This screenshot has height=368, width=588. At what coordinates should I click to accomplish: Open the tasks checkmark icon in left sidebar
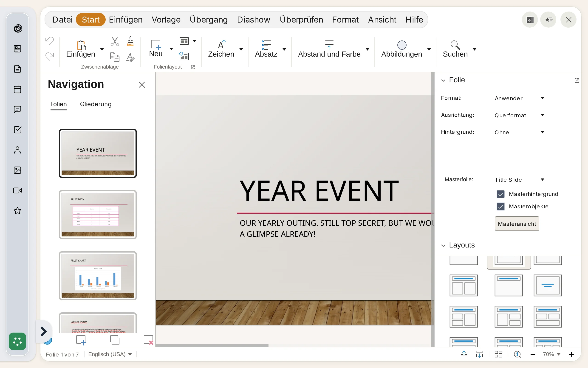17,130
